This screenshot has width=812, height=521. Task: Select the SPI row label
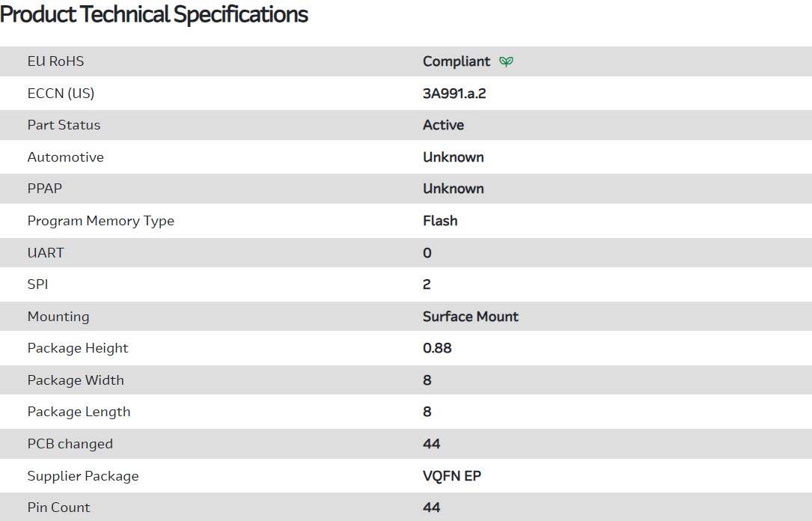tap(37, 284)
